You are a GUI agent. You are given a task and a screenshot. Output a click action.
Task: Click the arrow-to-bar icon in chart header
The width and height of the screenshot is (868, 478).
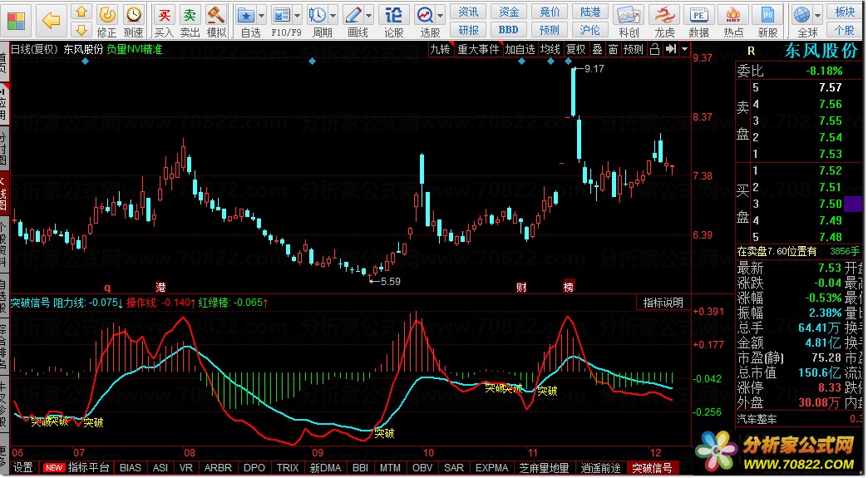[670, 49]
